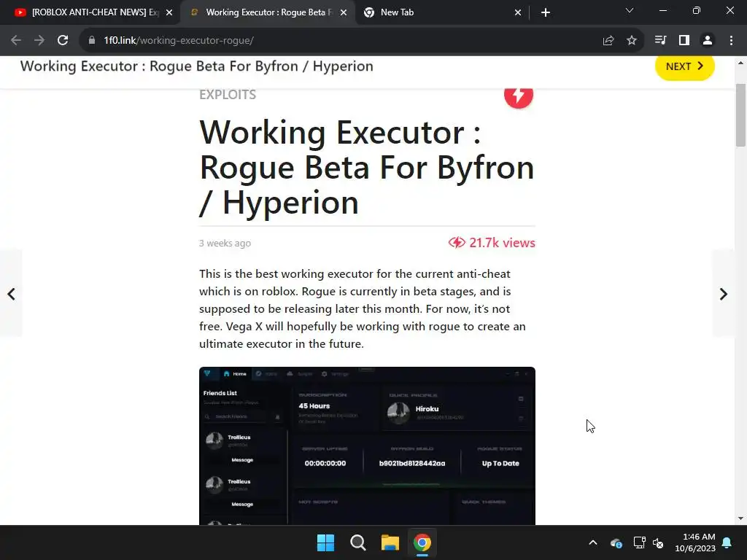Open the Chrome profile menu
The height and width of the screenshot is (560, 747).
point(708,41)
